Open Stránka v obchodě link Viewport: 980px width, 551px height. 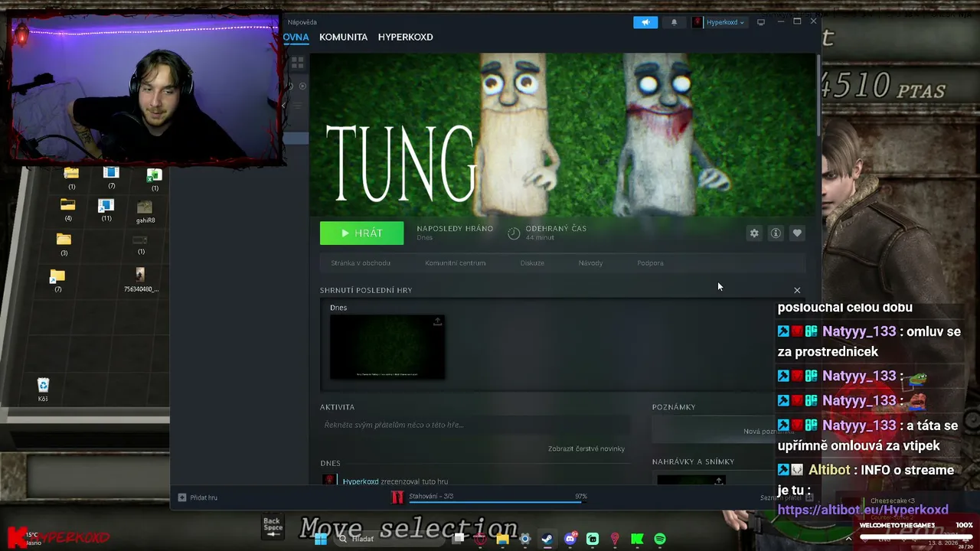(361, 263)
